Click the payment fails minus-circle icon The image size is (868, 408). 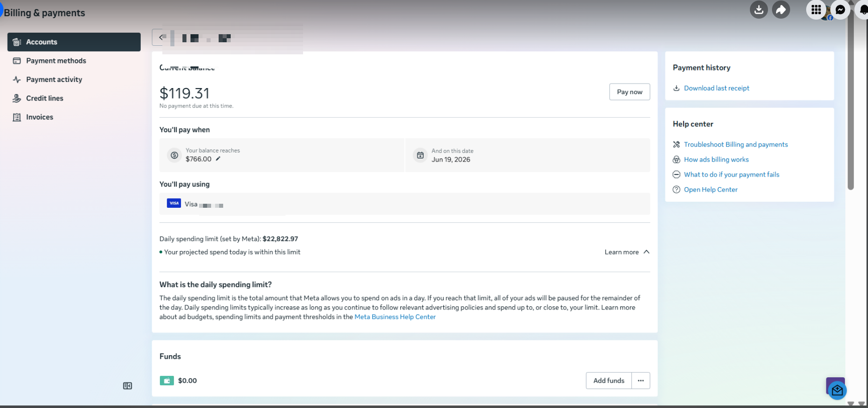tap(677, 175)
